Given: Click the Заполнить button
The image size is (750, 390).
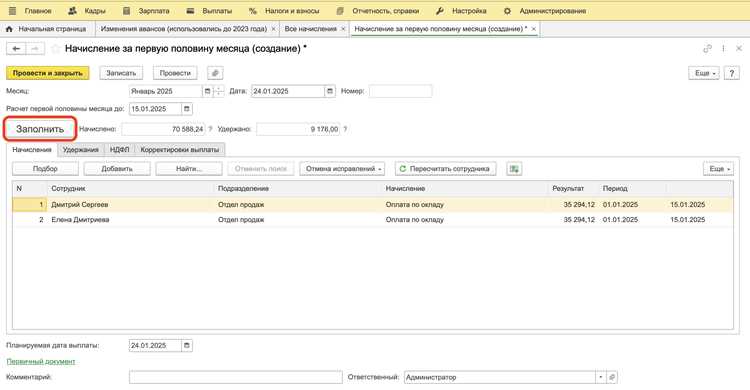Looking at the screenshot, I should pyautogui.click(x=40, y=129).
